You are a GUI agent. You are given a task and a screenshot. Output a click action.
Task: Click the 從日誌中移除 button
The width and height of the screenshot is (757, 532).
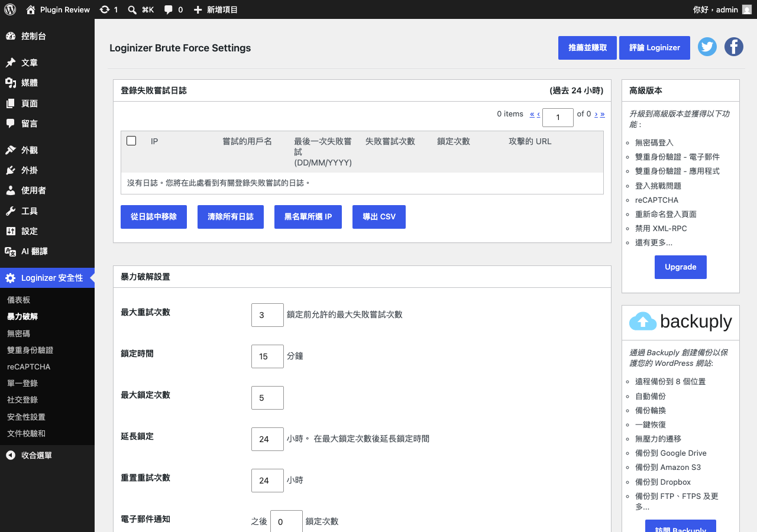click(154, 217)
